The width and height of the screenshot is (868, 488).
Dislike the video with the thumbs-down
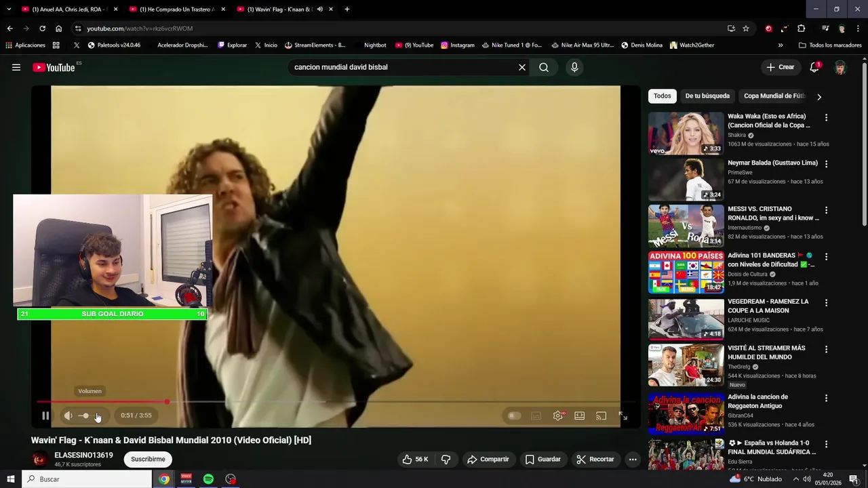coord(446,459)
